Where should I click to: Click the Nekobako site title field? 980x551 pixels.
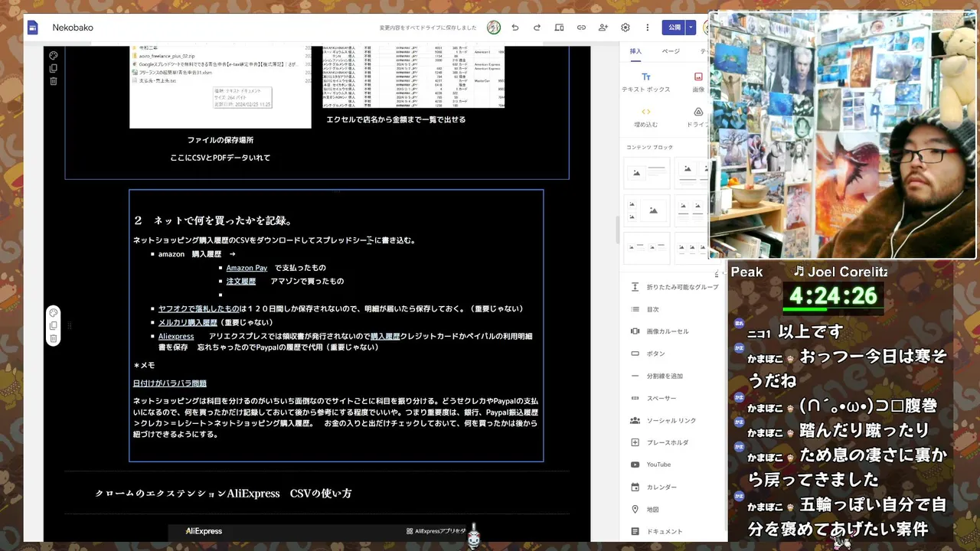[73, 28]
